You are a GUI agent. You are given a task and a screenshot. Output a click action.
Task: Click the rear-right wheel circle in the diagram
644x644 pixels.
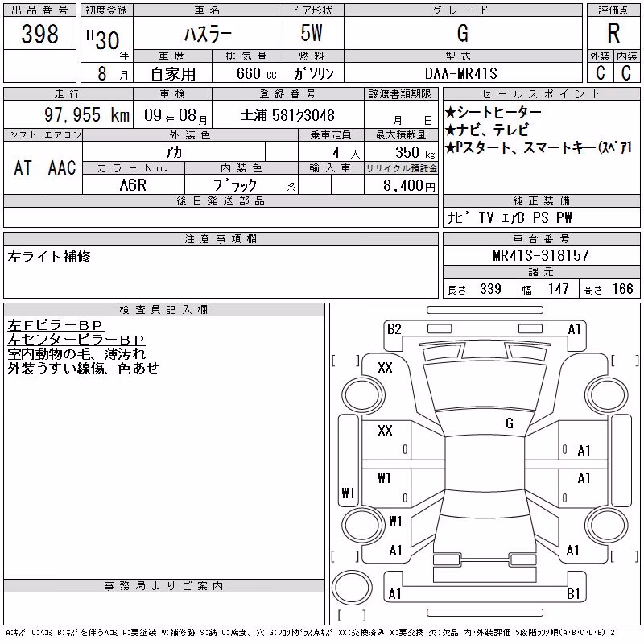point(607,525)
